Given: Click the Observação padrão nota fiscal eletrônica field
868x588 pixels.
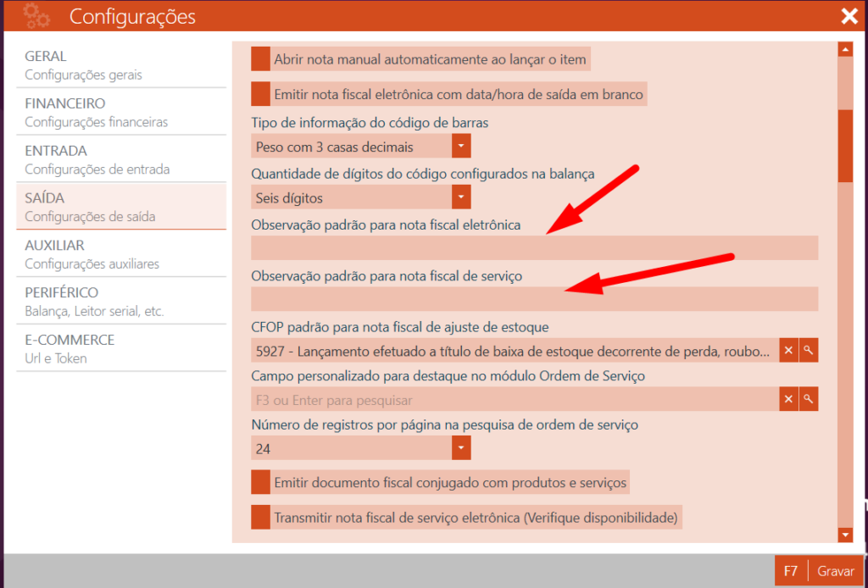Looking at the screenshot, I should click(534, 248).
